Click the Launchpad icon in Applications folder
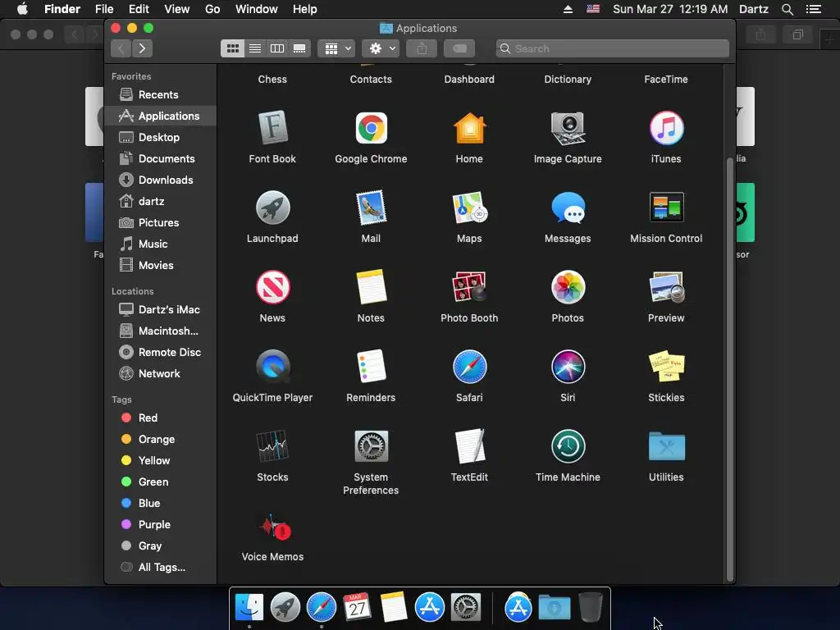This screenshot has width=840, height=630. pyautogui.click(x=272, y=208)
